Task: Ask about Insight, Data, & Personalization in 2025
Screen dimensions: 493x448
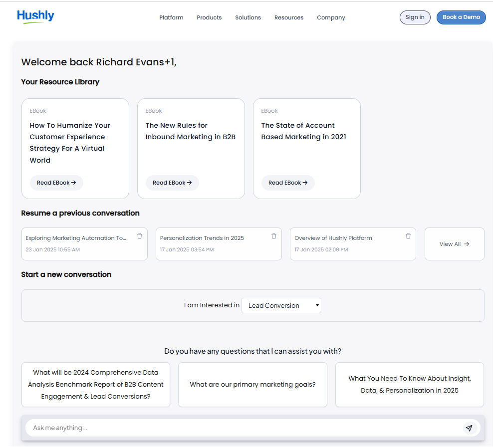Action: click(x=409, y=385)
